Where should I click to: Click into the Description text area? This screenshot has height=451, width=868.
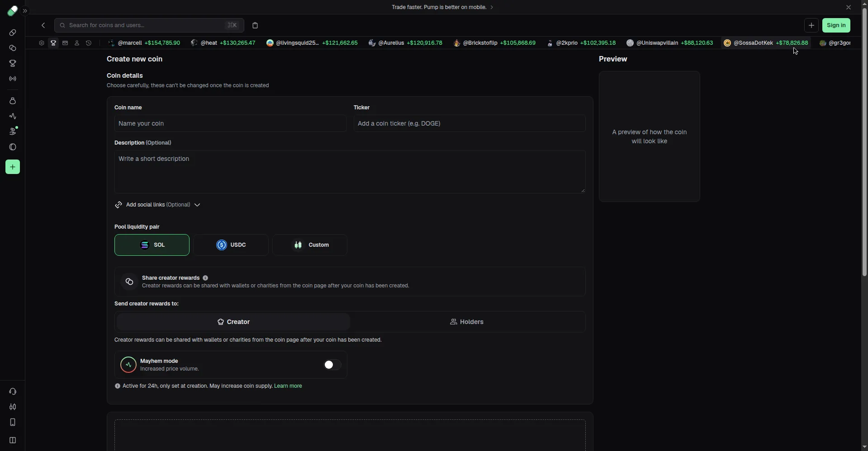point(350,172)
